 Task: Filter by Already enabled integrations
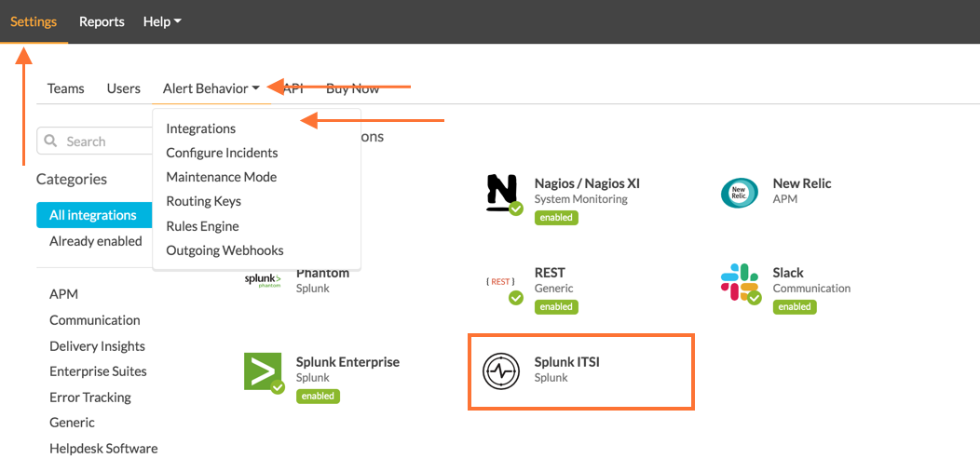(96, 241)
